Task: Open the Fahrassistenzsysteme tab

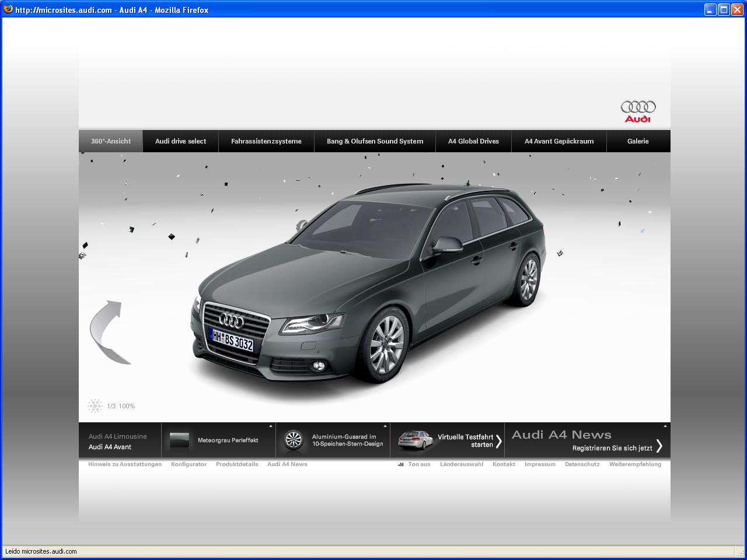Action: tap(266, 141)
